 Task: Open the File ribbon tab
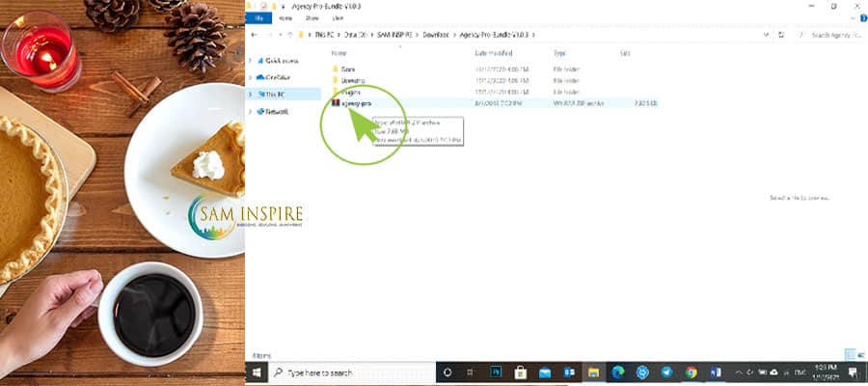[258, 17]
